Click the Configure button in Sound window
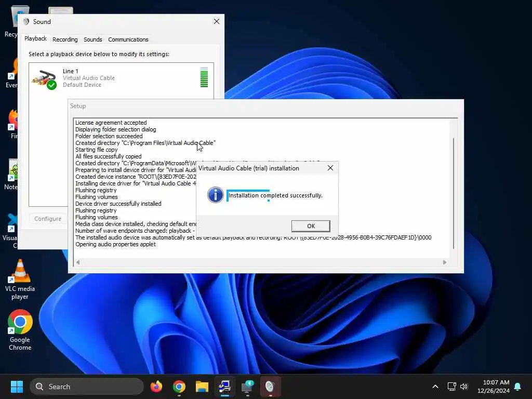 click(48, 219)
